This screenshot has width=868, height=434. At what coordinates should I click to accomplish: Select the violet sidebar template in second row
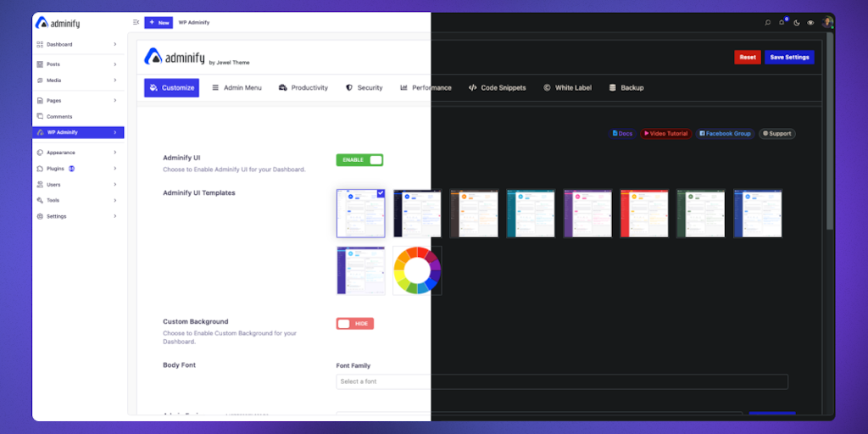tap(360, 270)
